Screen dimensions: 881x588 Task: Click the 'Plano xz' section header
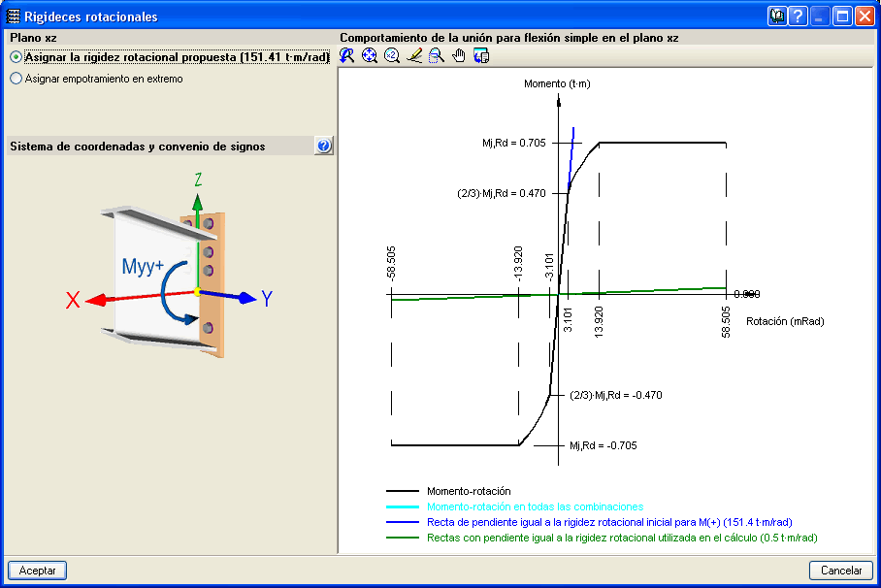pyautogui.click(x=33, y=38)
